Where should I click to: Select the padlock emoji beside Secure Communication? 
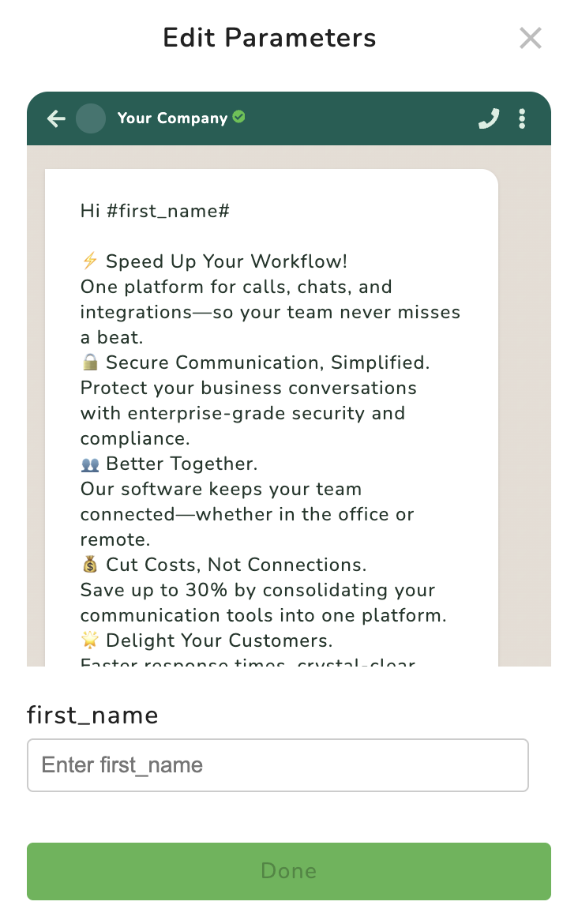coord(89,362)
